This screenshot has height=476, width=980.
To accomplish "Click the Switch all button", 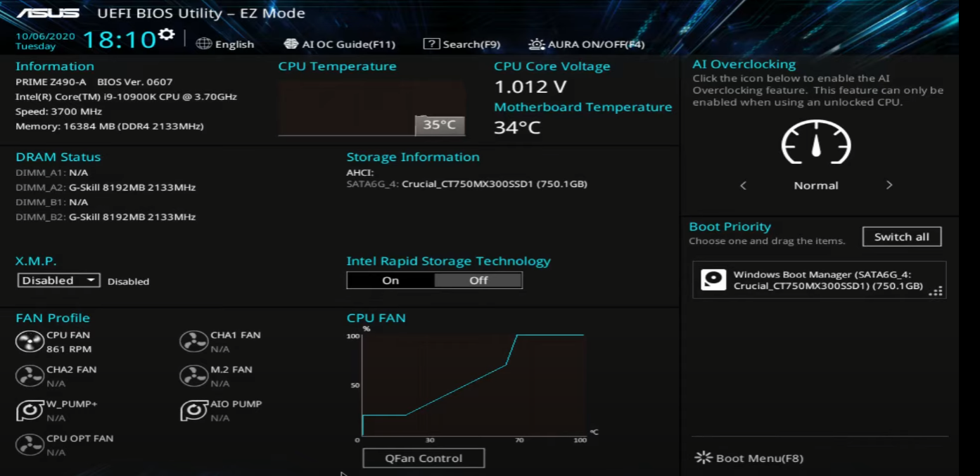I will tap(902, 237).
